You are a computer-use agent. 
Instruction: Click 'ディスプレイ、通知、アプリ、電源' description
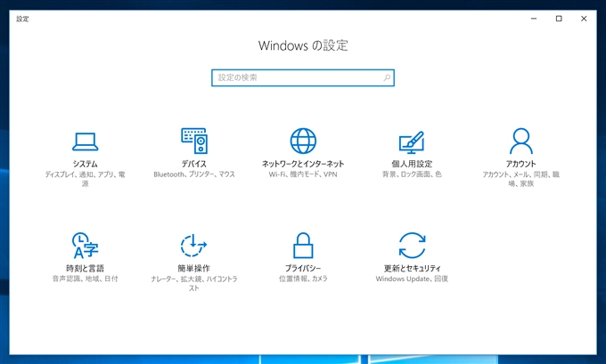[85, 179]
